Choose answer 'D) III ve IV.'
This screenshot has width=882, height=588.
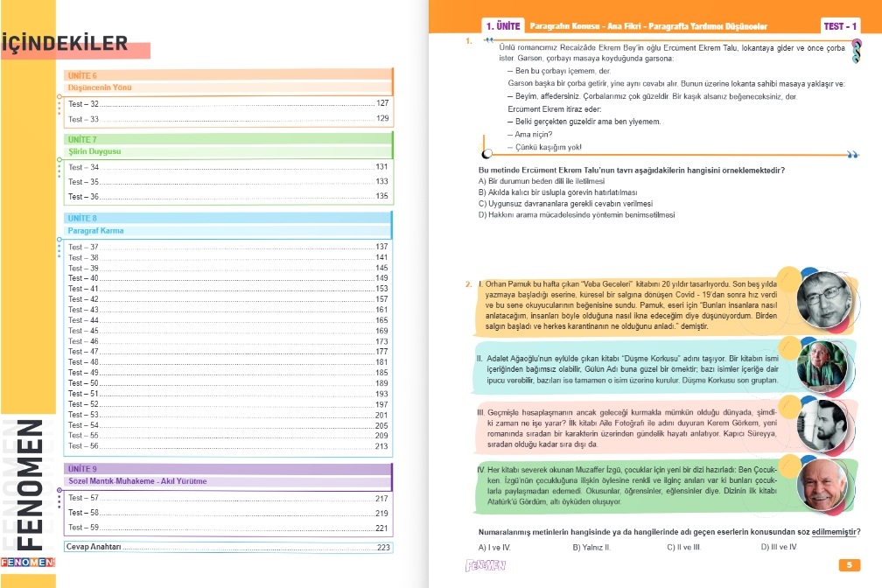[779, 547]
